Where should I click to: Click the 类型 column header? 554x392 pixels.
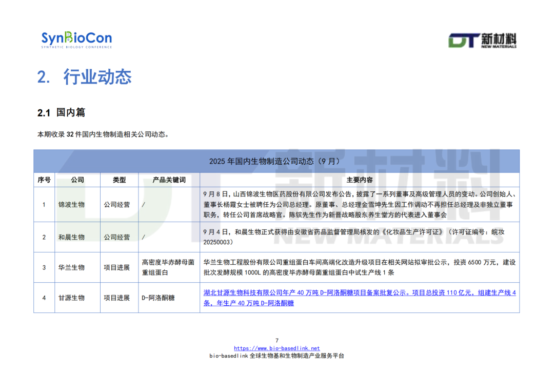click(x=119, y=180)
